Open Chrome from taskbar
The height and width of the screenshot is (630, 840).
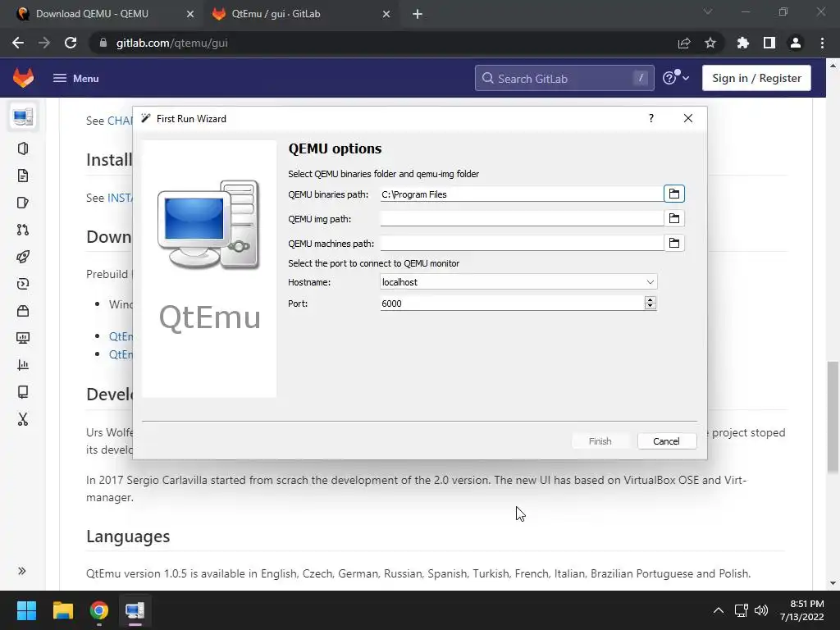click(x=99, y=610)
